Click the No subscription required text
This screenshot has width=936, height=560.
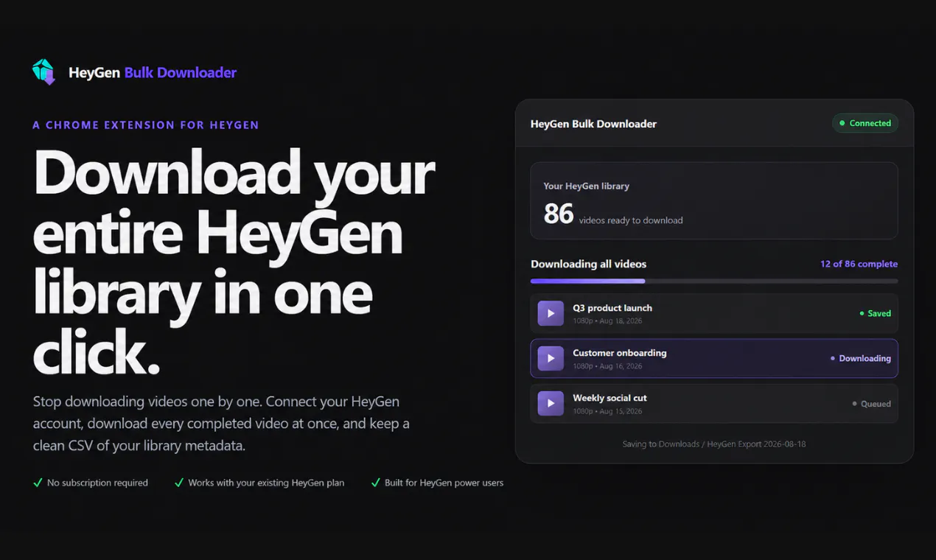coord(97,483)
